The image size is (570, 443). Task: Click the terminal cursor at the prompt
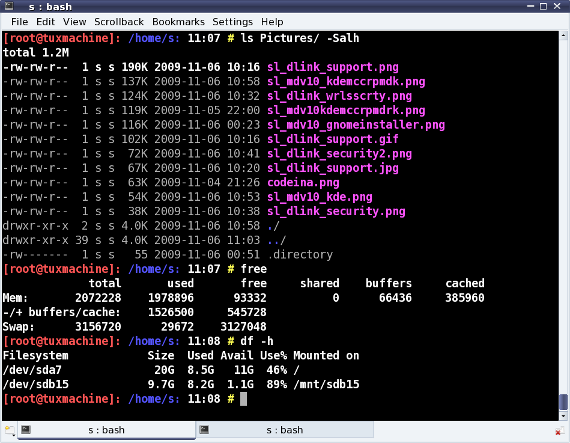tap(244, 399)
